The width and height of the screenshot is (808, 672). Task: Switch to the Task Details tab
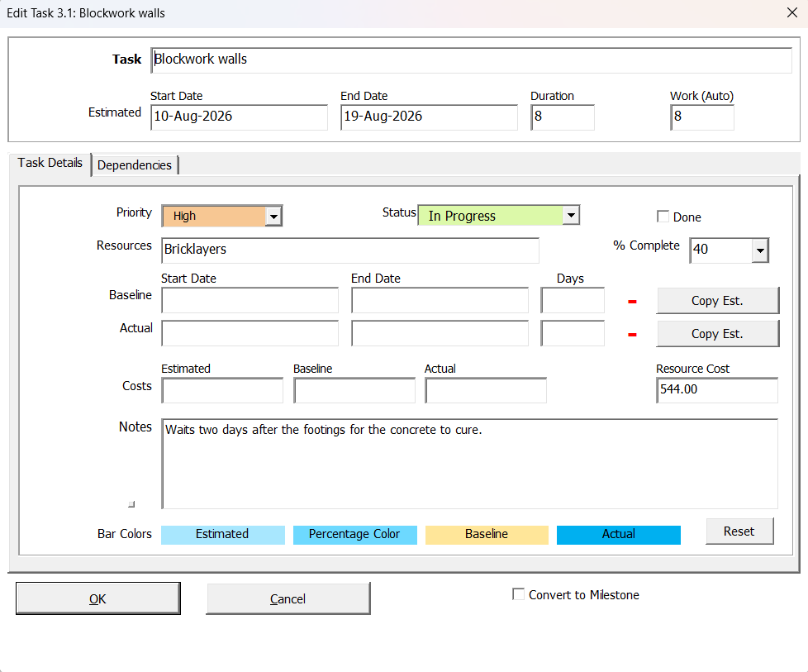point(50,163)
